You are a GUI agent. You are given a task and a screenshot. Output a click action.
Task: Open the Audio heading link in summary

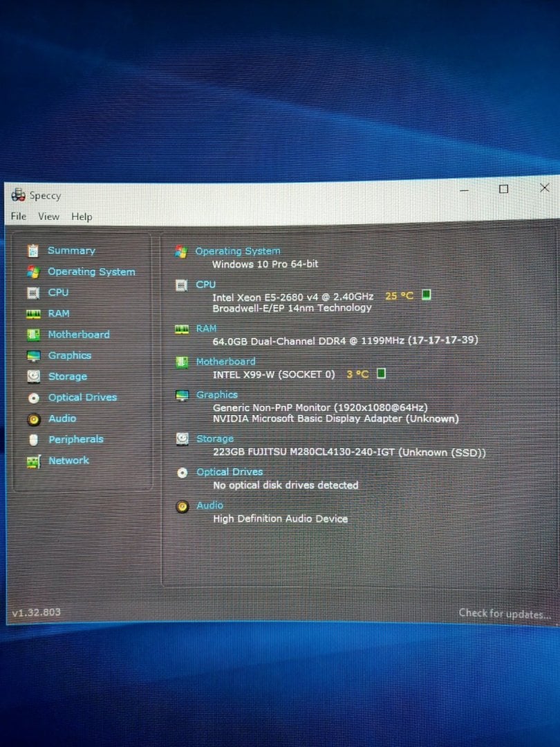[x=209, y=505]
